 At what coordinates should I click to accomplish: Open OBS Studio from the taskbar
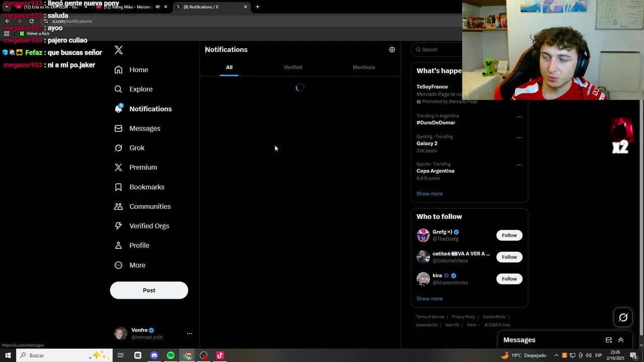coord(203,355)
